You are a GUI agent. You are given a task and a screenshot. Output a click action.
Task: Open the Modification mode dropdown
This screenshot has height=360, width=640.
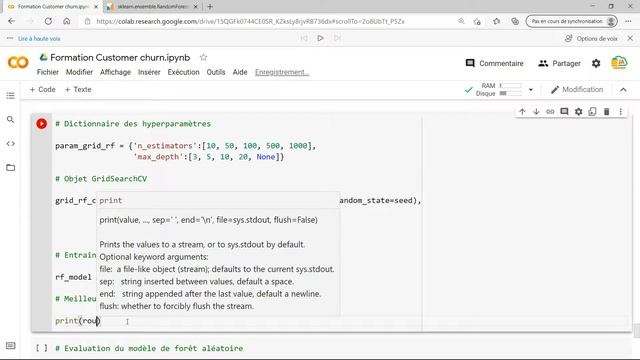tap(577, 89)
